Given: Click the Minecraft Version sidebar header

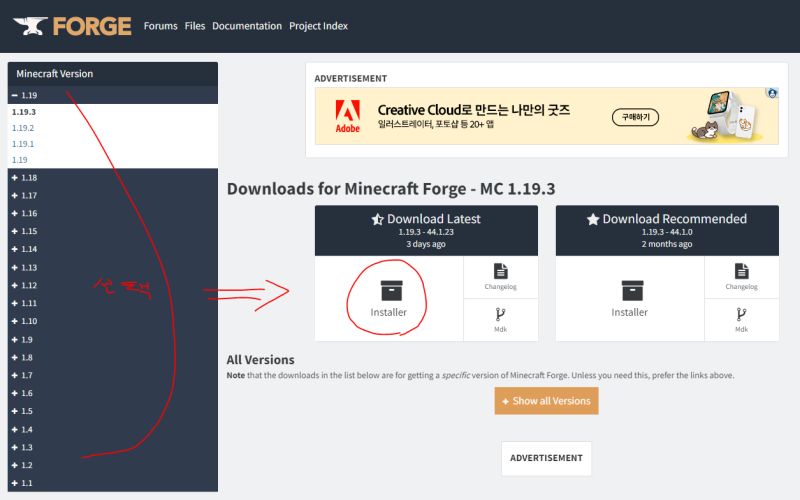Looking at the screenshot, I should [x=113, y=74].
